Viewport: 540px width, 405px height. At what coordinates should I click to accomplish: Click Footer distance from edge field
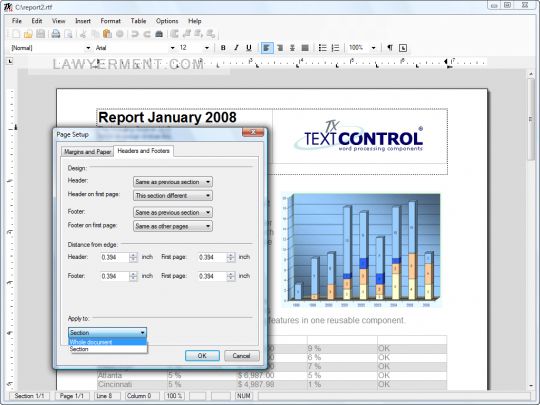[115, 276]
